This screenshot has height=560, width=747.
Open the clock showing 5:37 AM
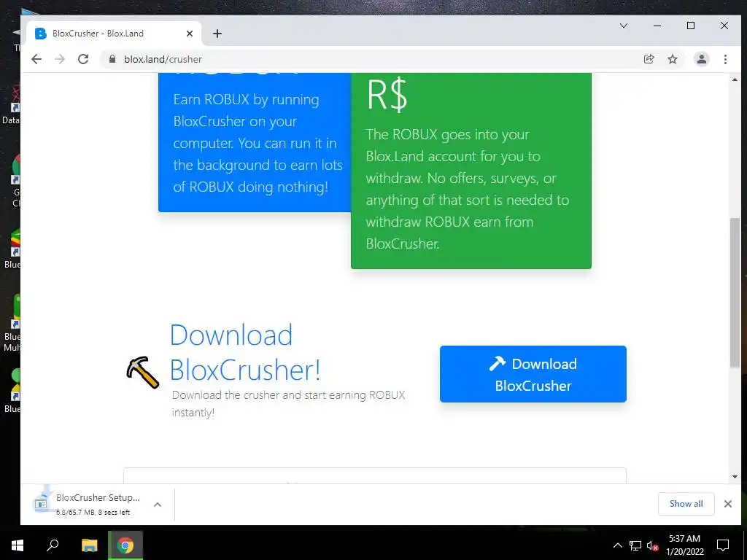[684, 545]
